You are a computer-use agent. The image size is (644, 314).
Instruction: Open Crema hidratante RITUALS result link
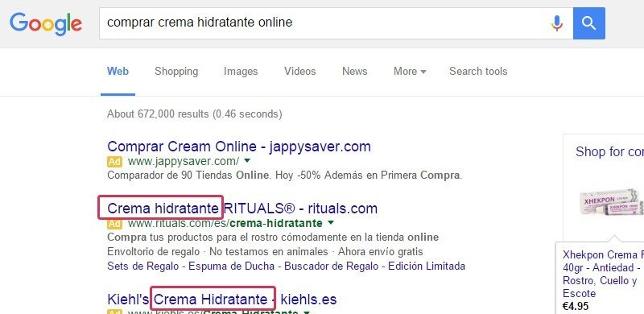242,209
